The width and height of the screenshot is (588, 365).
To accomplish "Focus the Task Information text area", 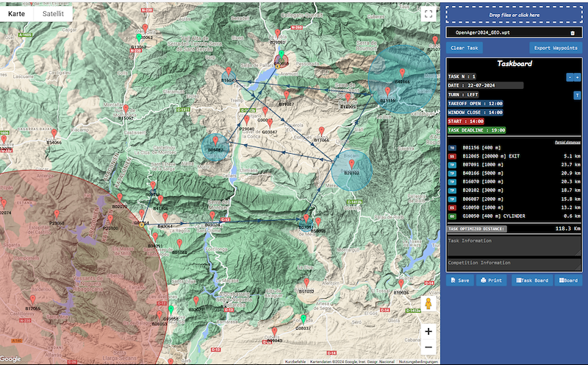I will 514,247.
